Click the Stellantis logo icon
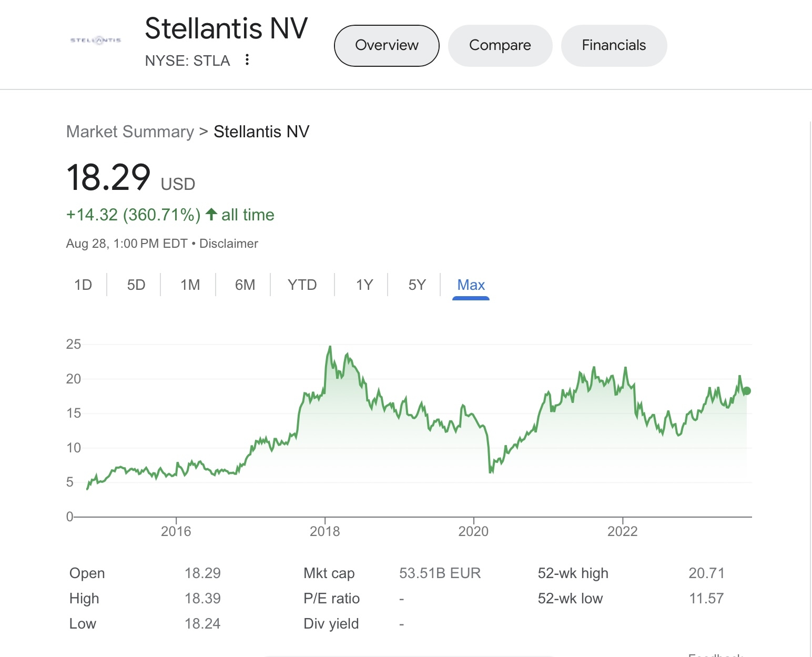Viewport: 812px width, 657px height. pyautogui.click(x=96, y=41)
